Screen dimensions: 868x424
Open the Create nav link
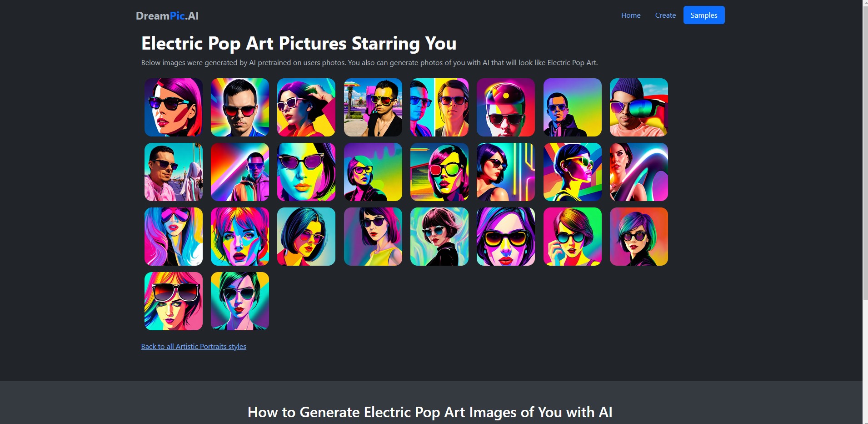pyautogui.click(x=665, y=15)
